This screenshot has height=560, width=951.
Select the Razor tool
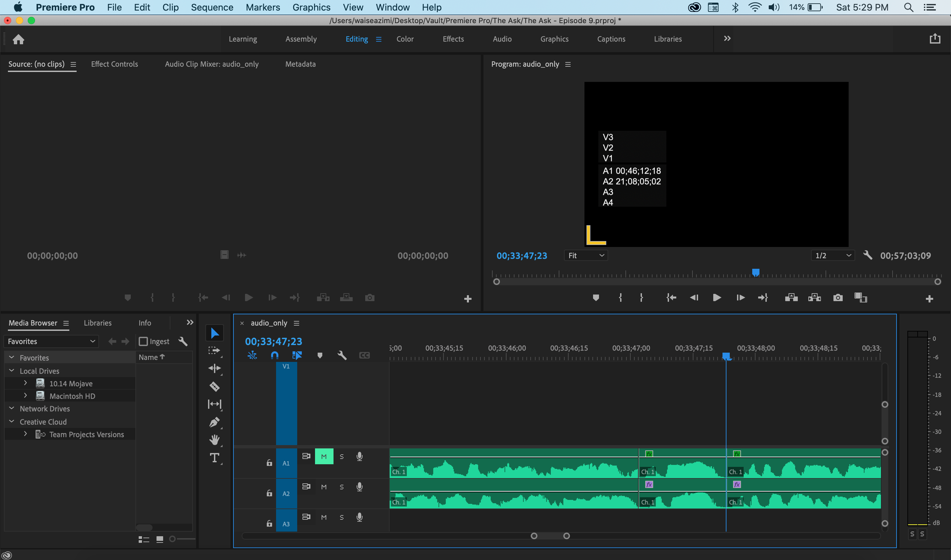214,386
